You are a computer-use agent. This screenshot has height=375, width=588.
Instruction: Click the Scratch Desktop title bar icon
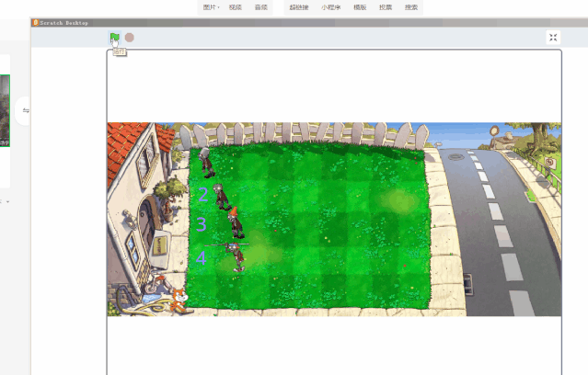35,22
